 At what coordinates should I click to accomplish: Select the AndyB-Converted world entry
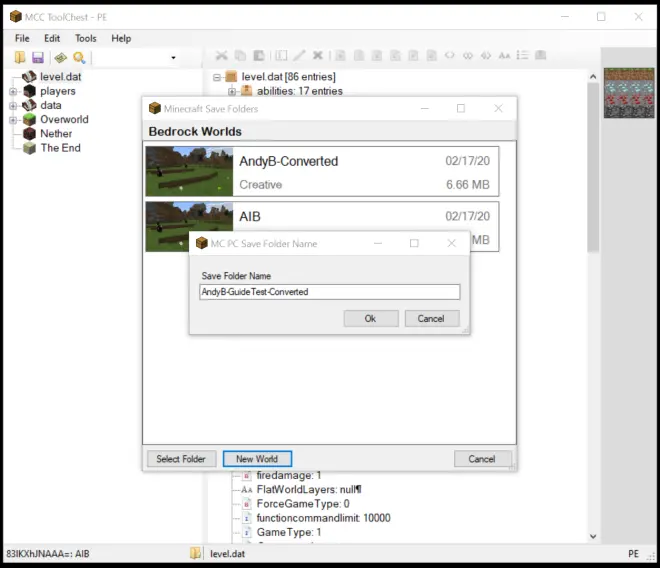pos(322,171)
